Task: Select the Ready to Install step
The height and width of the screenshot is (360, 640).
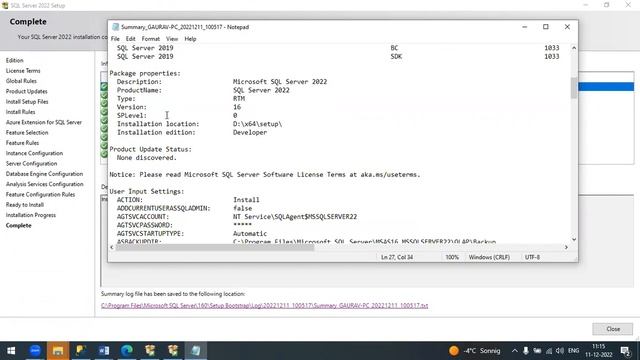Action: tap(25, 205)
